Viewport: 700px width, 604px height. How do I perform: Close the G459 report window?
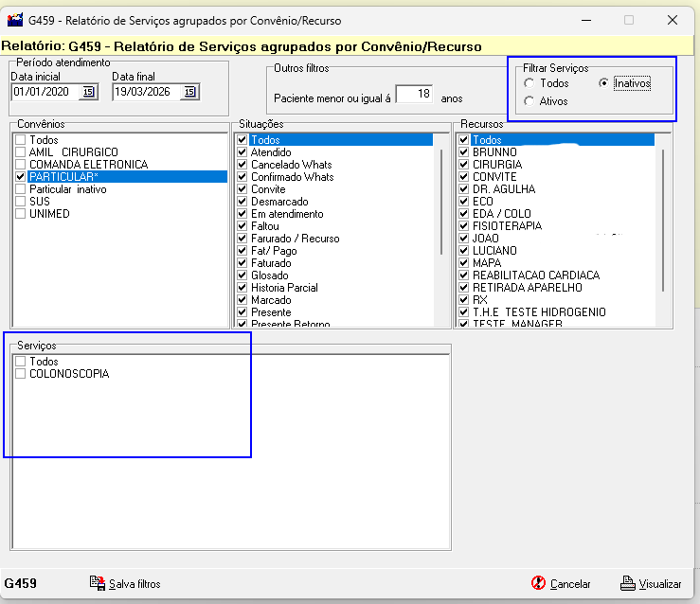672,20
